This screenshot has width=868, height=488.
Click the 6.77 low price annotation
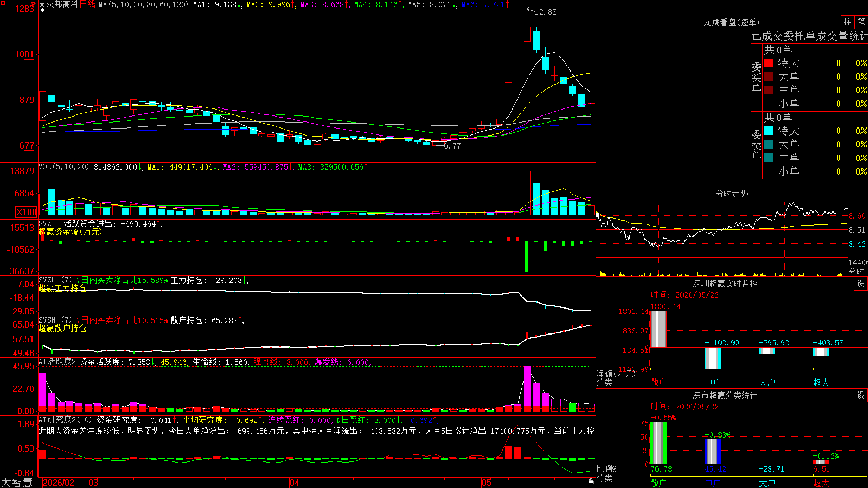(x=452, y=146)
